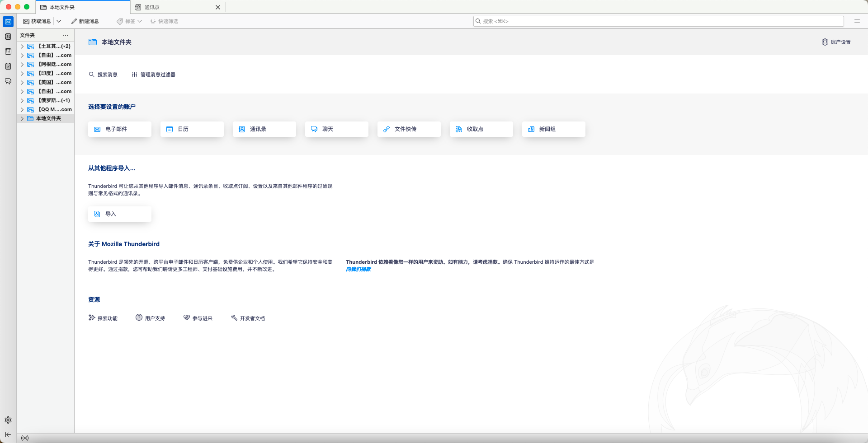Viewport: 868px width, 443px height.
Task: Close the 通讯录 tab
Action: (218, 7)
